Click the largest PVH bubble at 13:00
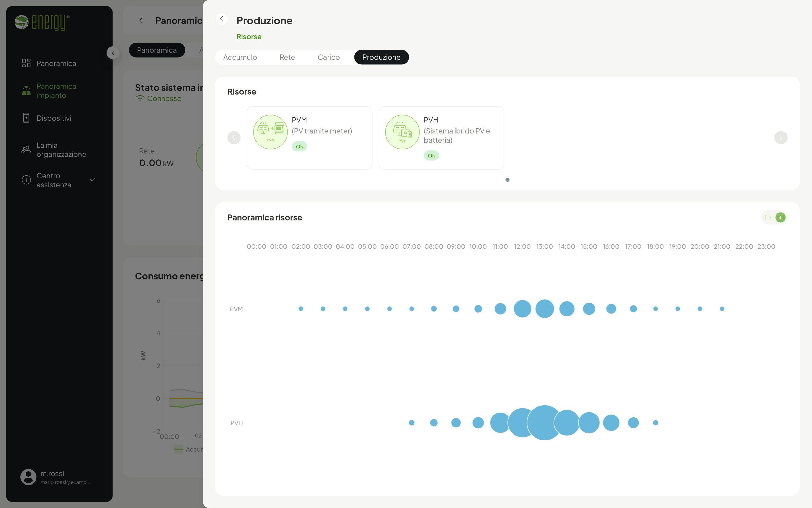This screenshot has height=508, width=812. pyautogui.click(x=545, y=423)
